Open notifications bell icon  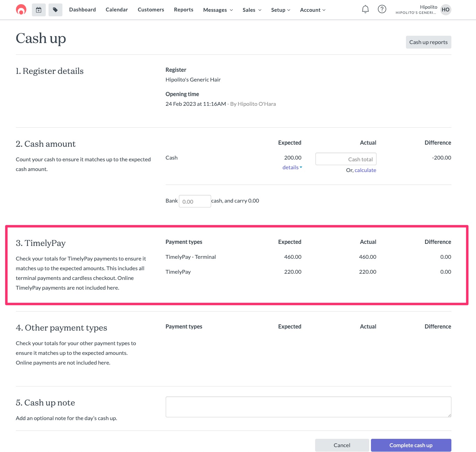point(365,9)
